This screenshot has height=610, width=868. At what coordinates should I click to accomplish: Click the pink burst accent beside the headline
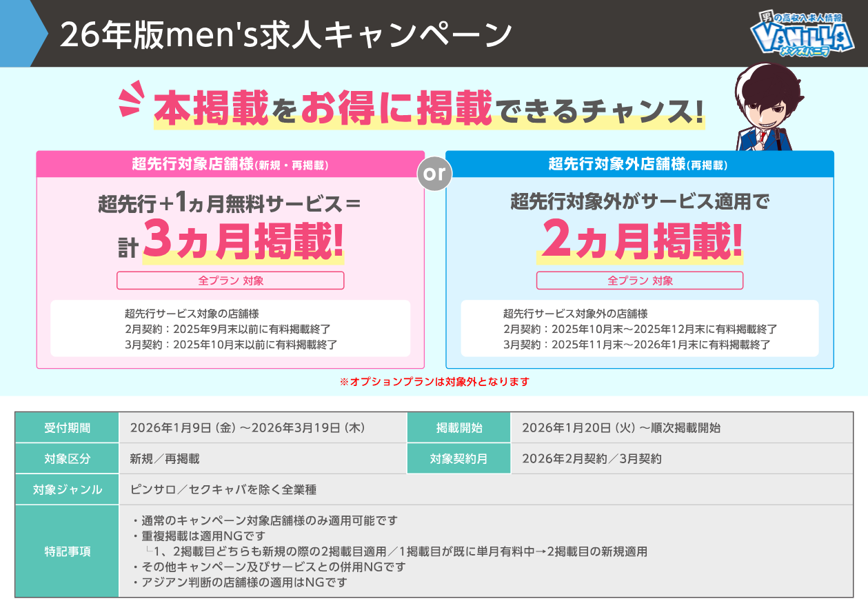pos(131,99)
